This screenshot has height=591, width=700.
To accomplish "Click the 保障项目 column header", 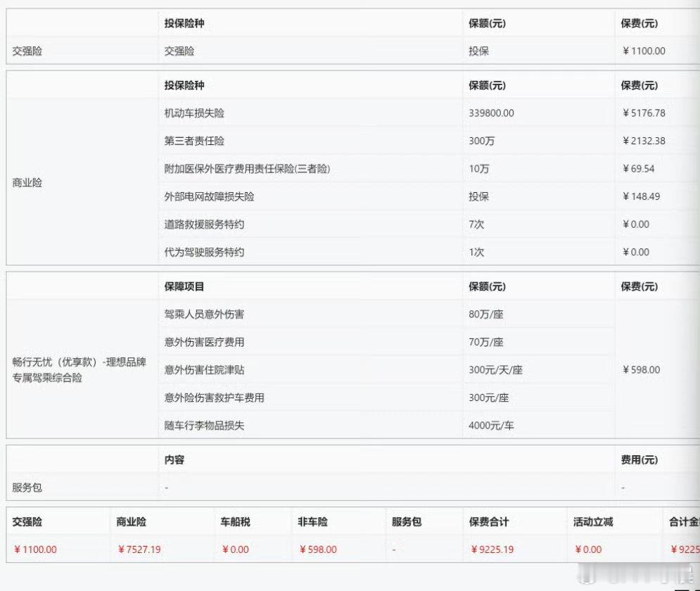I will (x=184, y=286).
